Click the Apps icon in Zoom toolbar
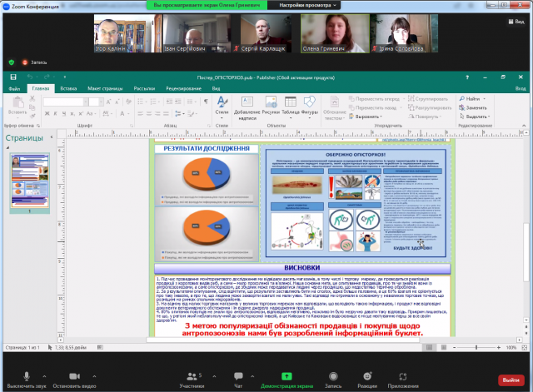Viewport: 533px width, 392px height. [403, 375]
